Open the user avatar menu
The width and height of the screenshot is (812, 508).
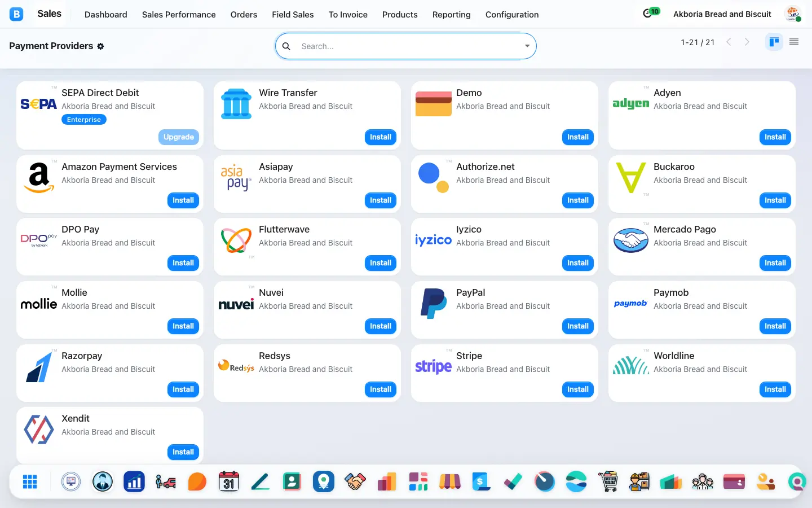point(793,14)
